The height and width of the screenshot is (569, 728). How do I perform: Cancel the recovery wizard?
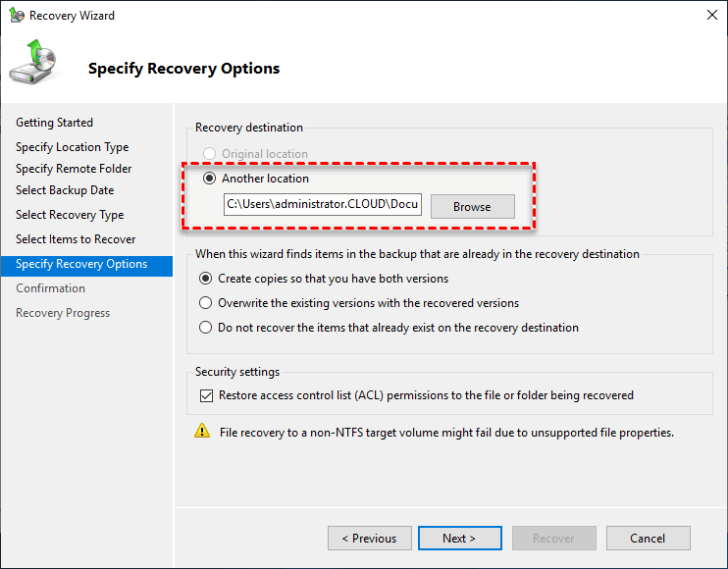648,538
